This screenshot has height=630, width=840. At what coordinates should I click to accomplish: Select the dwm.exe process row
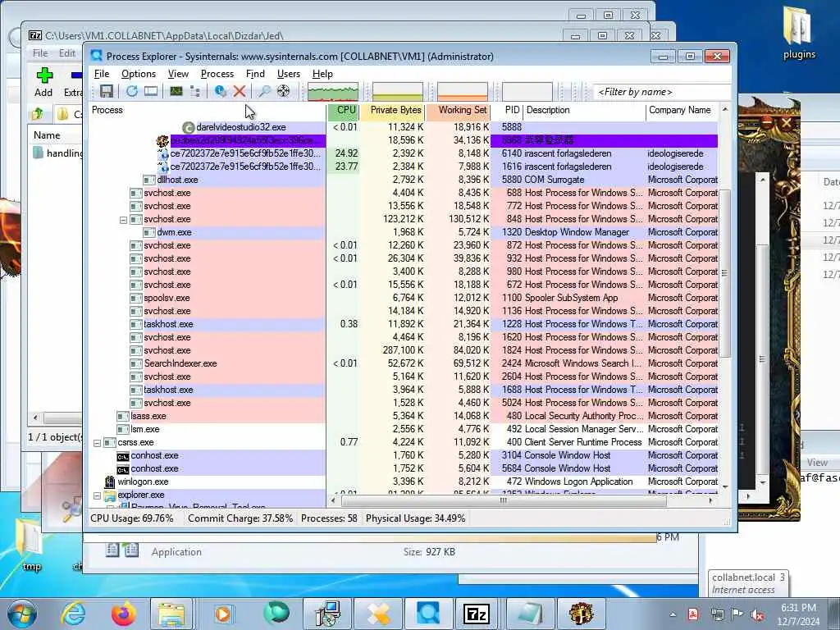pyautogui.click(x=403, y=232)
